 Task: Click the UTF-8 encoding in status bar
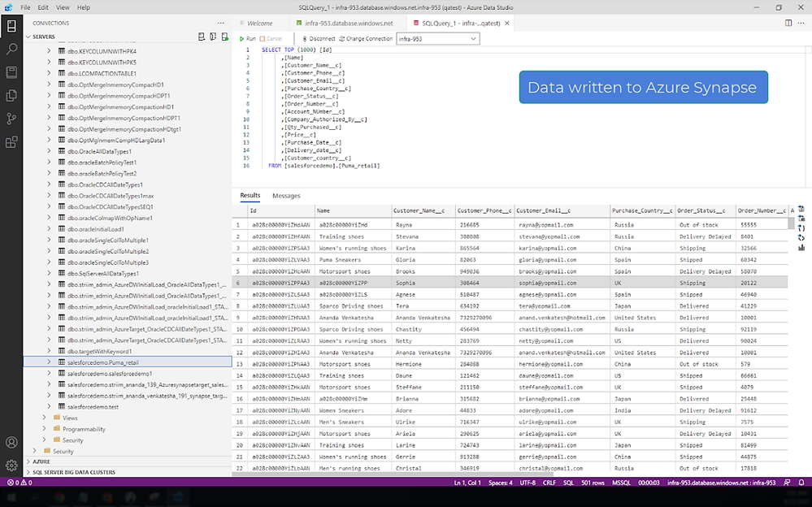click(528, 483)
